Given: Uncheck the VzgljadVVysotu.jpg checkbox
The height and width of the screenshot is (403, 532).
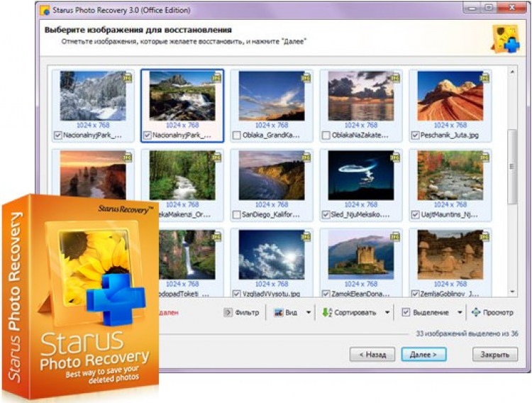Looking at the screenshot, I should (x=237, y=294).
